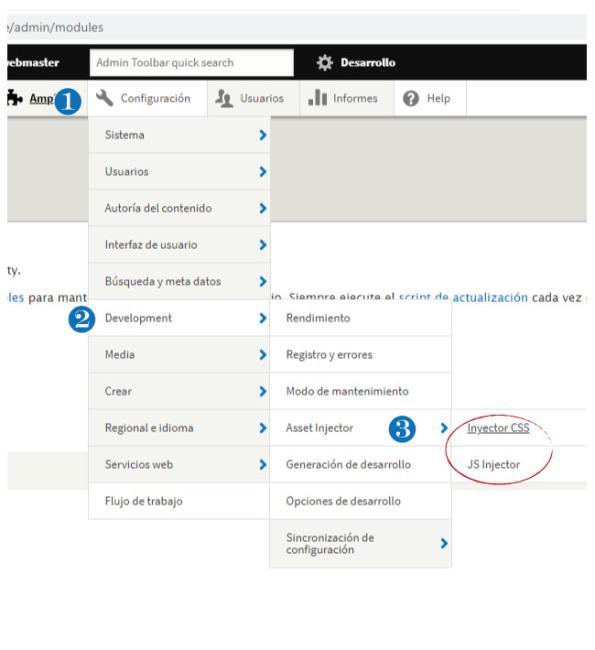
Task: Select Autoría del contenido menu entry
Action: click(x=179, y=208)
